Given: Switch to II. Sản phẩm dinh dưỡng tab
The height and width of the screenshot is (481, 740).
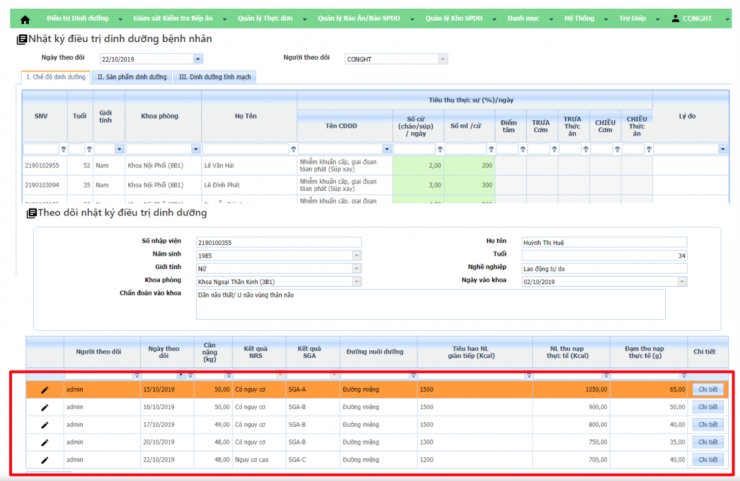Looking at the screenshot, I should 131,76.
